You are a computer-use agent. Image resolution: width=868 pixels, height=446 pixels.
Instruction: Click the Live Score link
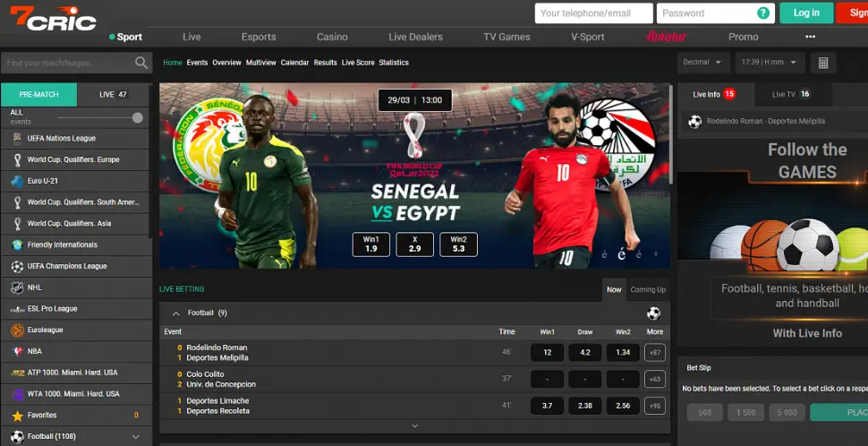358,63
